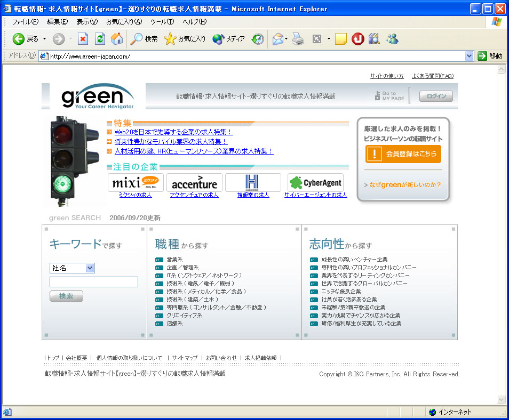The height and width of the screenshot is (420, 509).
Task: Click the yellow note toolbar icon
Action: [340, 39]
